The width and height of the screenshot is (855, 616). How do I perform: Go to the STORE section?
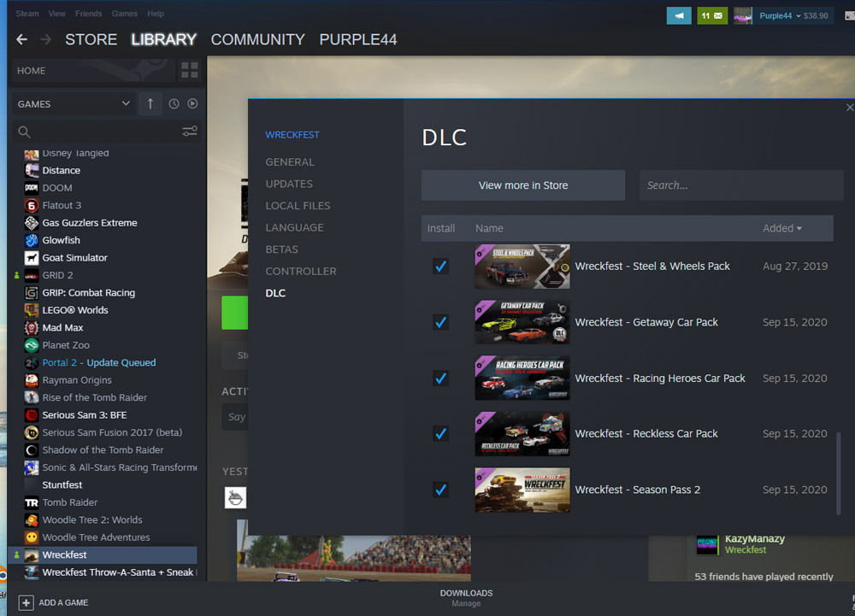91,39
